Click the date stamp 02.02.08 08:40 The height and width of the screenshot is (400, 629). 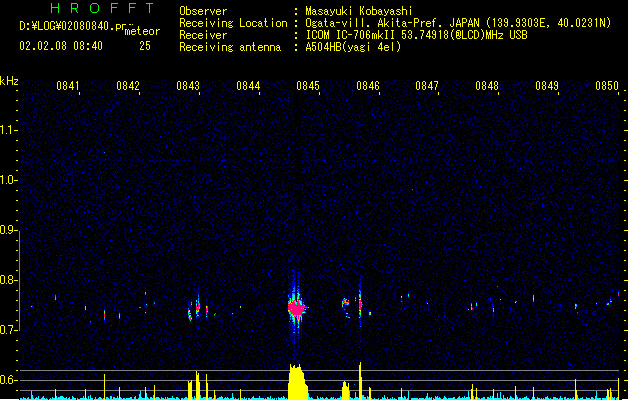[x=61, y=46]
